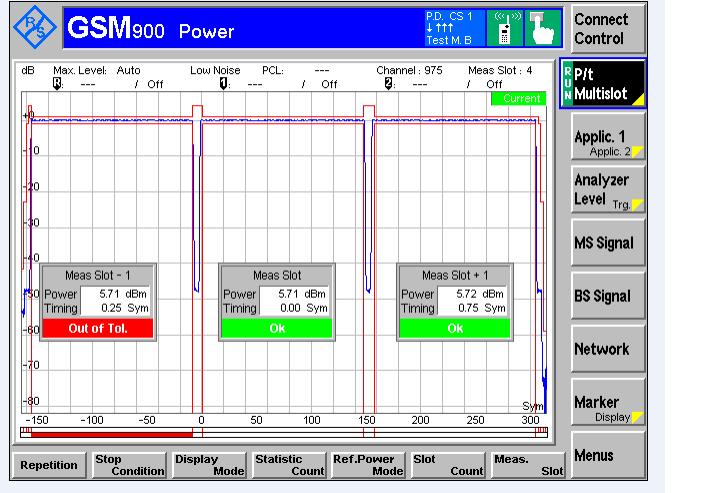Click the Channel : 975 label

click(x=409, y=70)
